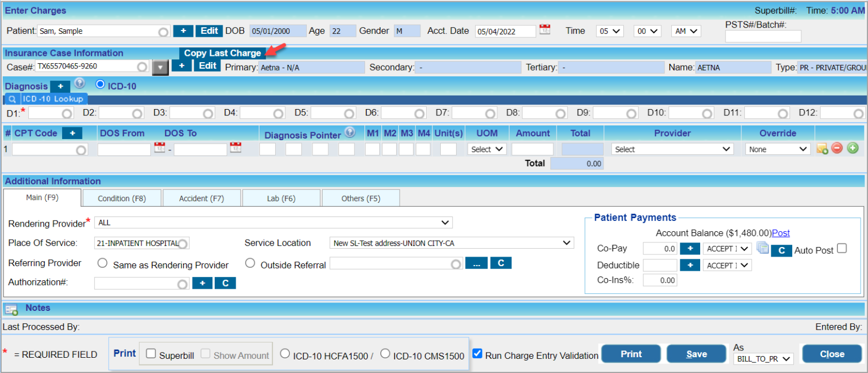Uncheck Run Charge Entry Validation
Viewport: 868px width, 373px height.
[x=478, y=353]
